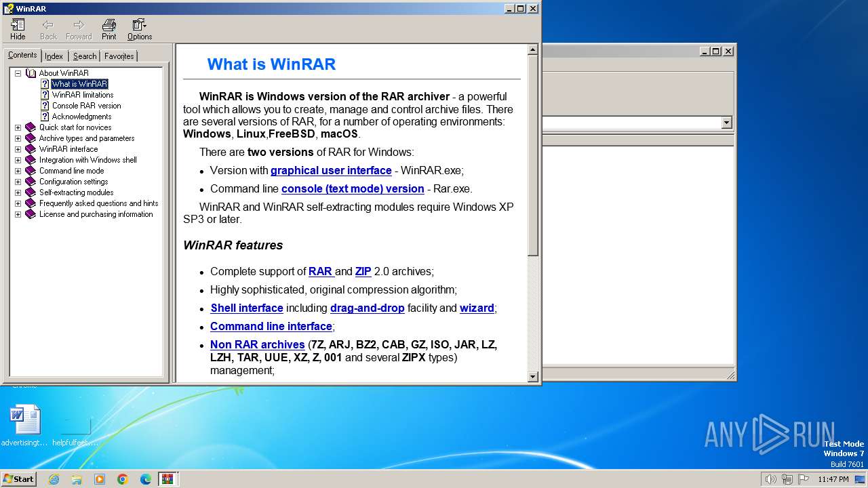Screen dimensions: 868x488
Task: Click the Configuration settings book icon
Action: (31, 182)
